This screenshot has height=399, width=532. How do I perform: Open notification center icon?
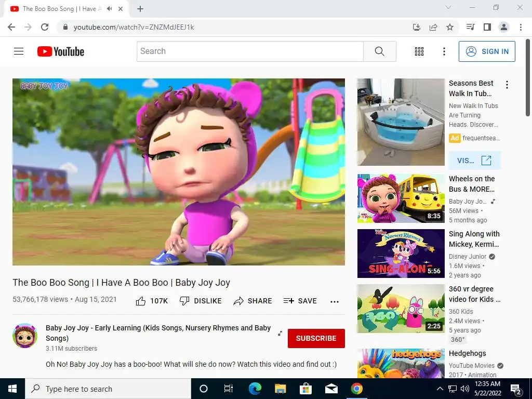pos(516,389)
